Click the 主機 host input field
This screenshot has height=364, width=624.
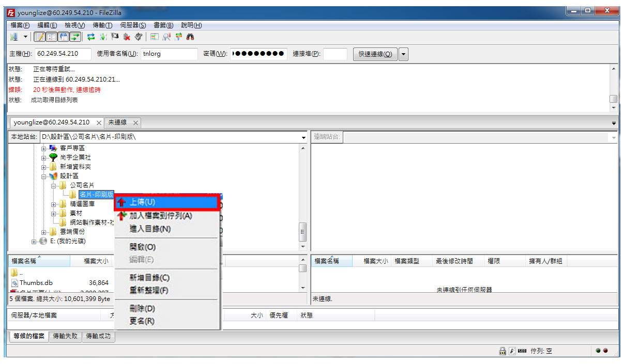coord(63,54)
